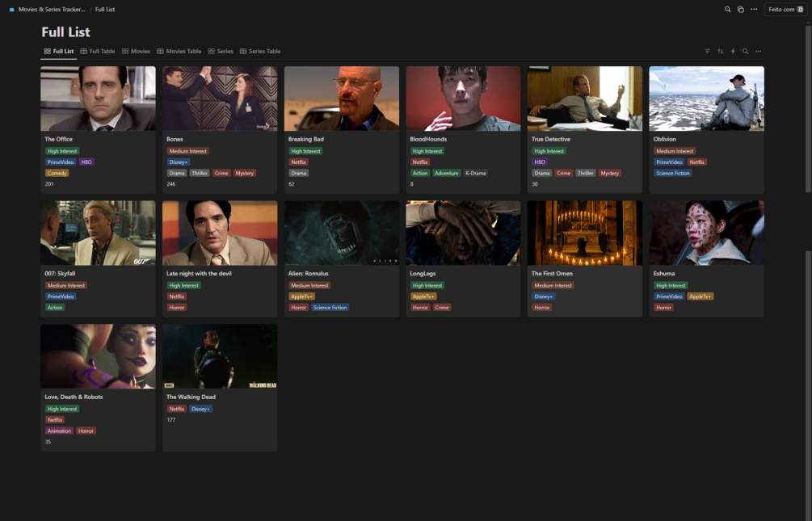Click the Animation tag on Love, Death & Robots

59,431
